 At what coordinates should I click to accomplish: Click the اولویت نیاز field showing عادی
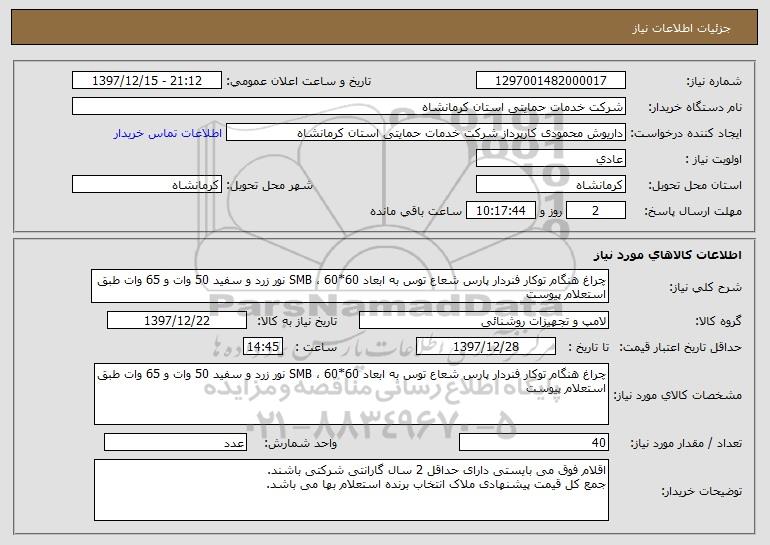click(550, 159)
